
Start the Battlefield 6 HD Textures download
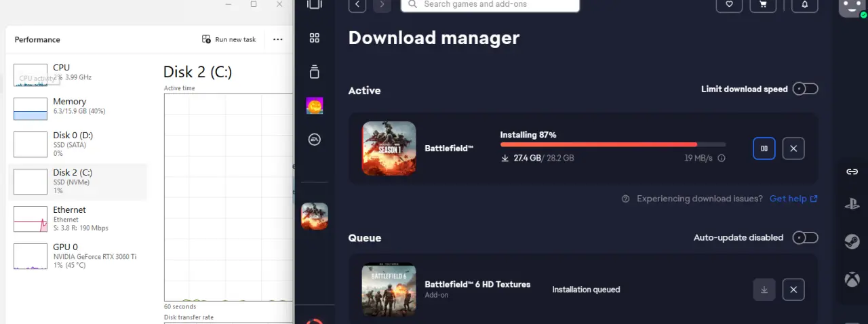[764, 289]
